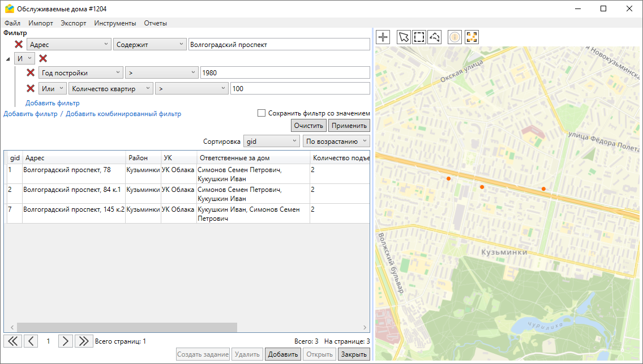This screenshot has height=364, width=643.
Task: Delete the Количество квартир filter row
Action: click(x=31, y=88)
